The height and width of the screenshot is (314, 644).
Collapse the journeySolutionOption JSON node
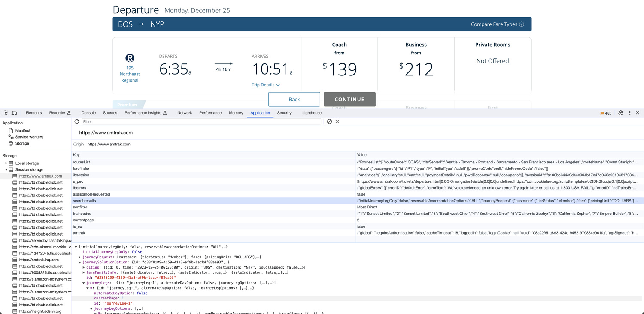click(x=80, y=262)
